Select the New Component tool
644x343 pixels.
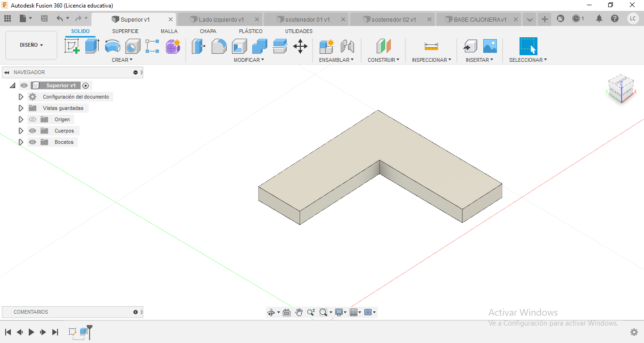point(326,46)
